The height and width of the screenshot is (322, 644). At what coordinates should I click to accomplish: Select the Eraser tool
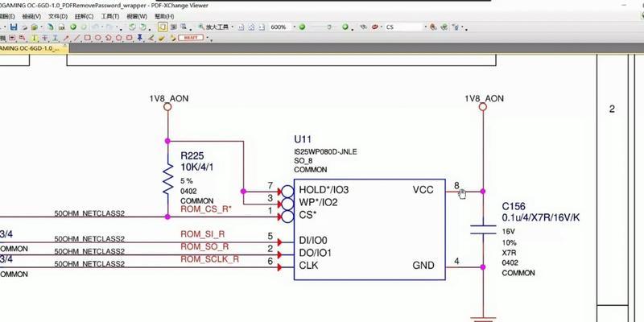[x=162, y=38]
